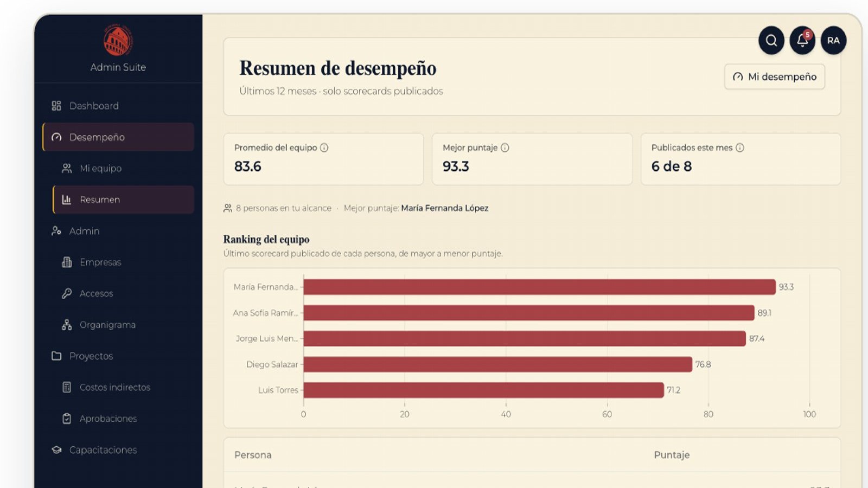Viewport: 868px width, 488px height.
Task: Click info icon beside Publicados este mes
Action: pyautogui.click(x=740, y=147)
